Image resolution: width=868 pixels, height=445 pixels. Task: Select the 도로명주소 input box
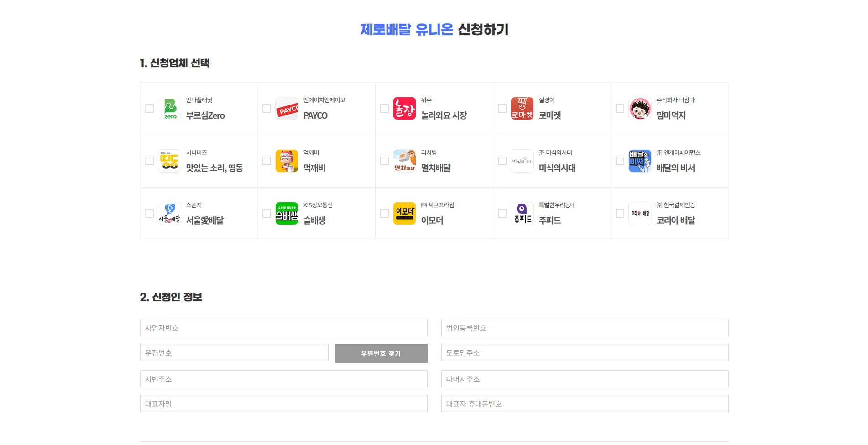(x=585, y=353)
